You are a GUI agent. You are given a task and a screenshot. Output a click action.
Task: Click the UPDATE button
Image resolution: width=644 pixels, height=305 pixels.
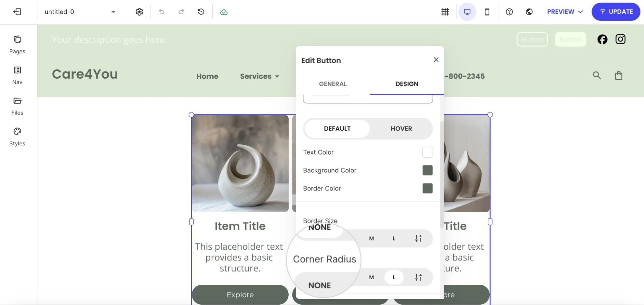(x=616, y=12)
